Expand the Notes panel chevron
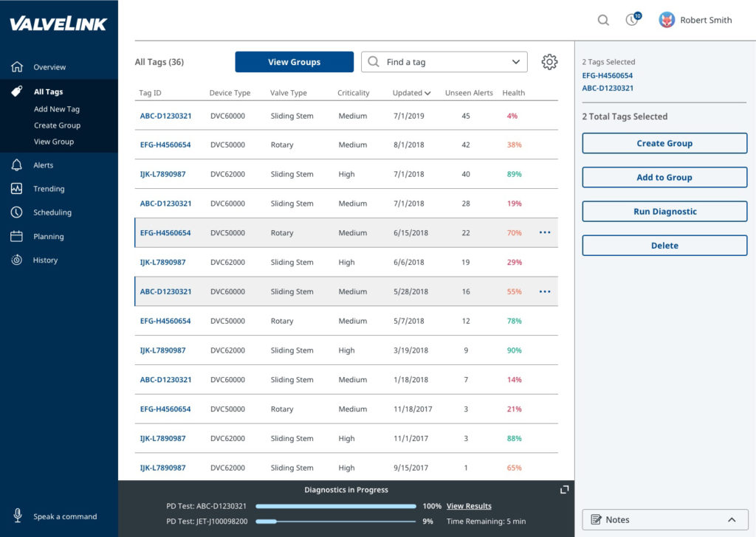 tap(732, 520)
